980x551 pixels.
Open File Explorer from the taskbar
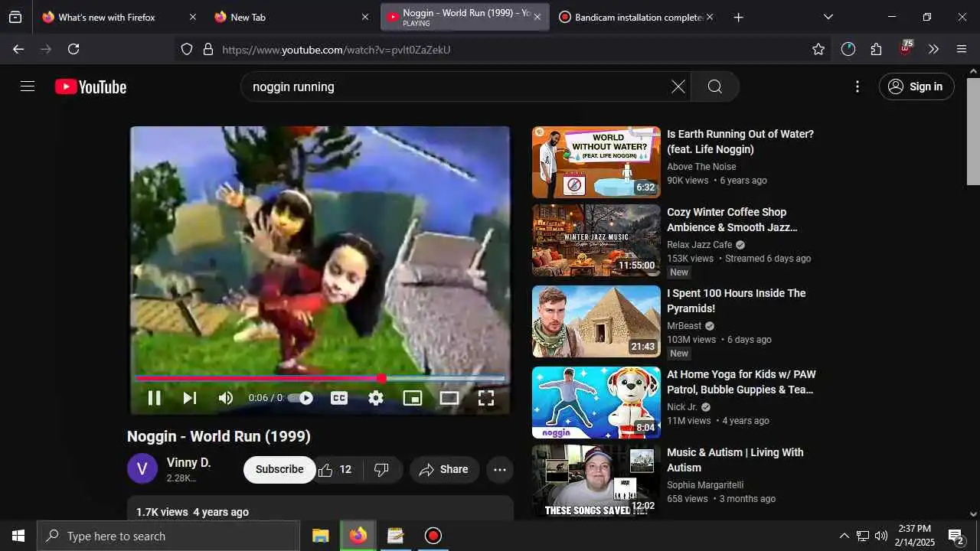click(321, 536)
